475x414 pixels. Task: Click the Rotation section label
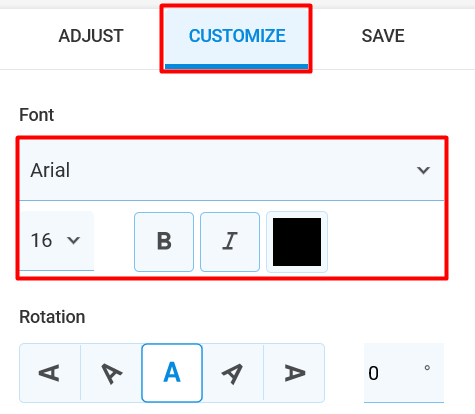pos(52,317)
